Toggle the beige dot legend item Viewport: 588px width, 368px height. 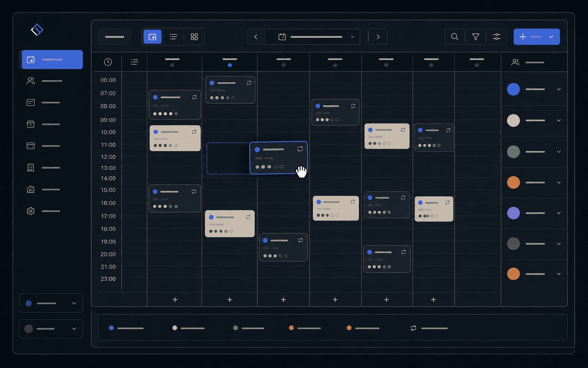[189, 328]
